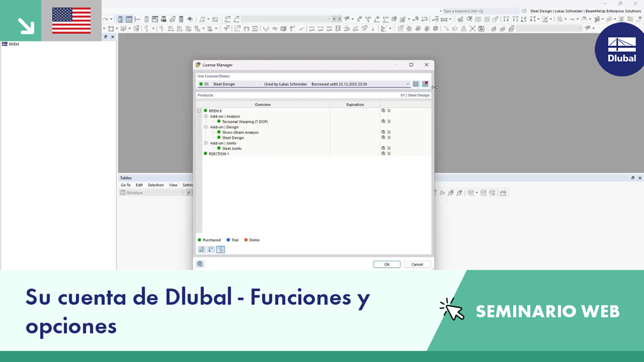This screenshot has height=362, width=644.
Task: Cancel the License Manager dialog
Action: coord(417,265)
